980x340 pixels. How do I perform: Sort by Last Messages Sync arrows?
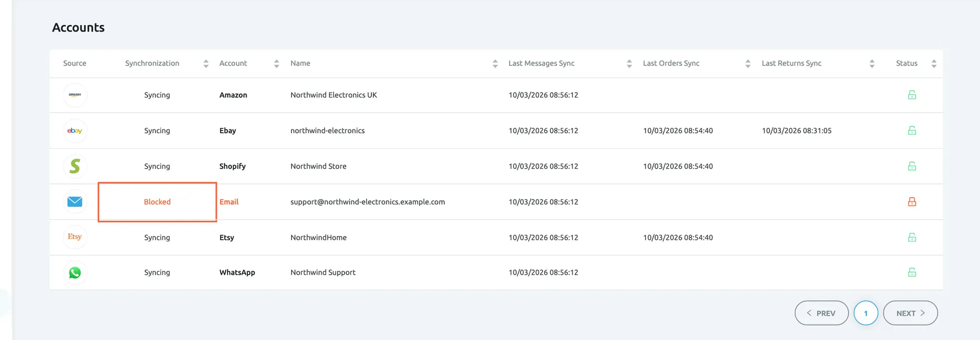tap(629, 64)
